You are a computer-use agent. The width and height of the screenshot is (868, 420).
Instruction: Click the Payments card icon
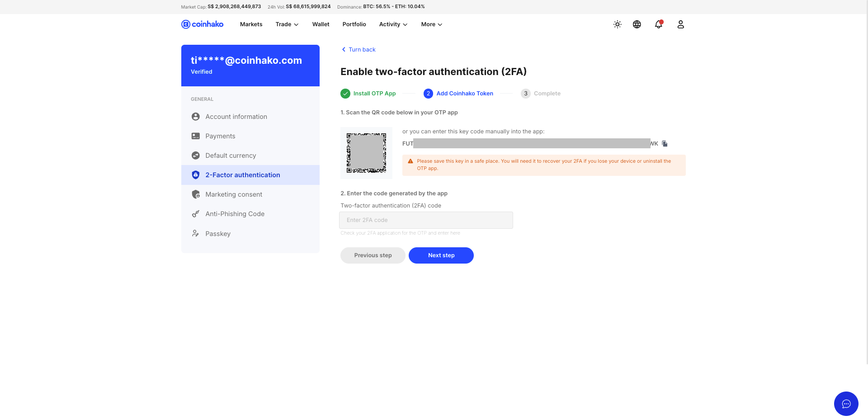196,136
